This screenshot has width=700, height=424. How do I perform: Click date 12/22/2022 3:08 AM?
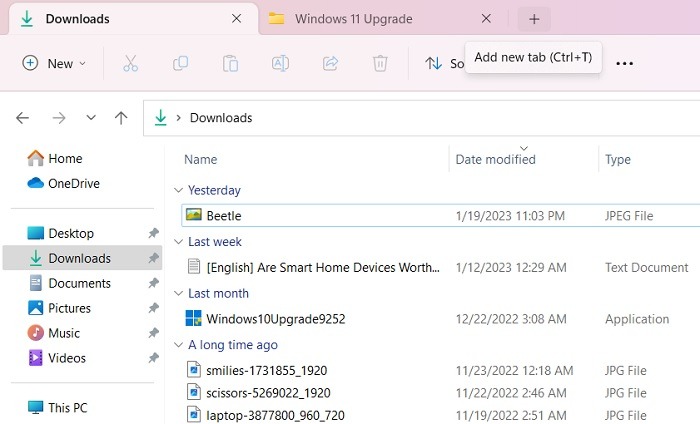pos(511,319)
